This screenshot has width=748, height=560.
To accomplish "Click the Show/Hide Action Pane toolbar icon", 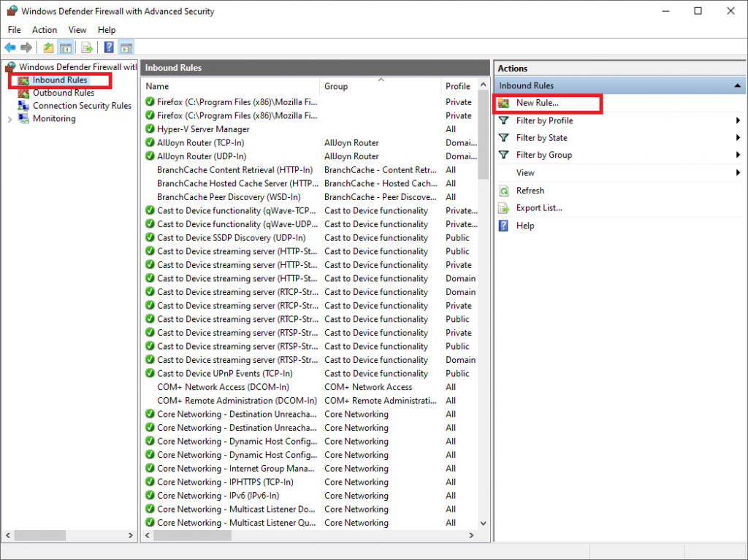I will click(x=126, y=47).
